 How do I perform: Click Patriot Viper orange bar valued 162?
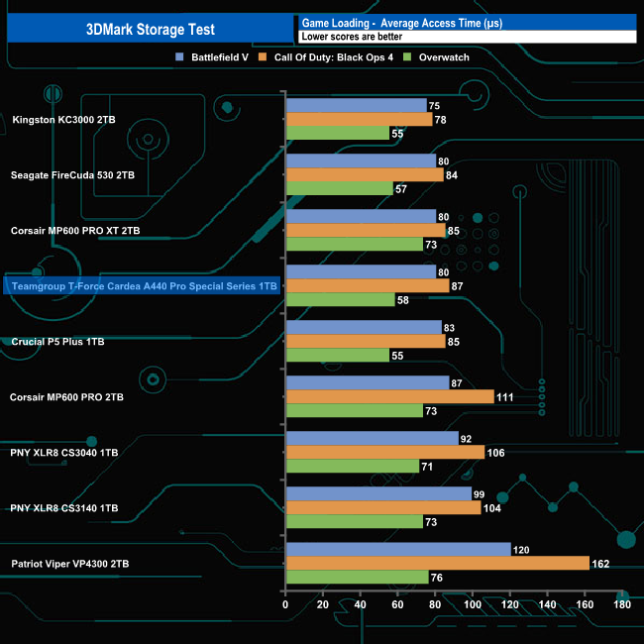pos(438,563)
